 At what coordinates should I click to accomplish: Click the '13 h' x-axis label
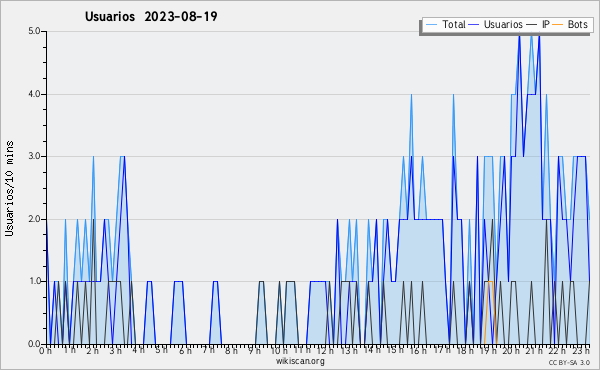pos(349,351)
